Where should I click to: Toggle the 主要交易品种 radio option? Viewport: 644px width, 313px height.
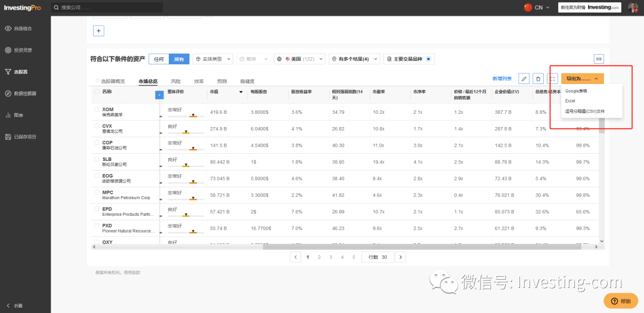(x=428, y=59)
